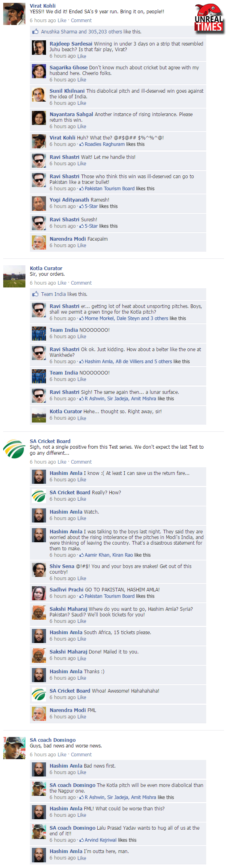The width and height of the screenshot is (228, 868).
Task: Comment on Virat Kohli's post
Action: point(81,20)
